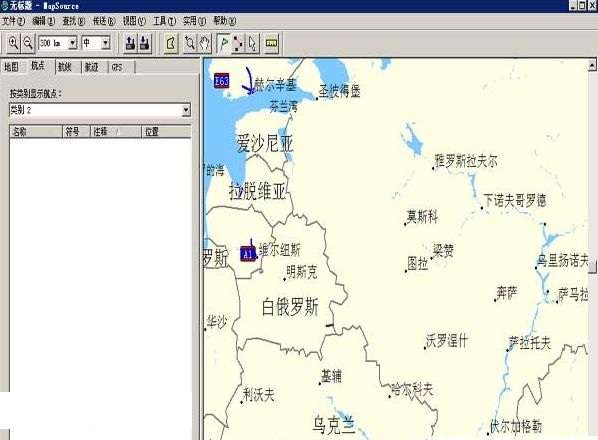Toggle the route creation tool
The height and width of the screenshot is (440, 598).
[238, 43]
